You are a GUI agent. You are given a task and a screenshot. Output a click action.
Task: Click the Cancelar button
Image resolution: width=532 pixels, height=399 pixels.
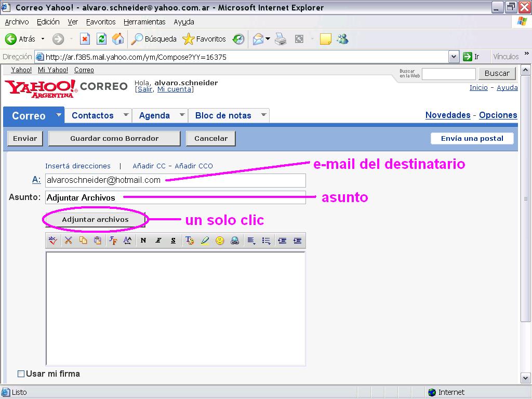211,138
